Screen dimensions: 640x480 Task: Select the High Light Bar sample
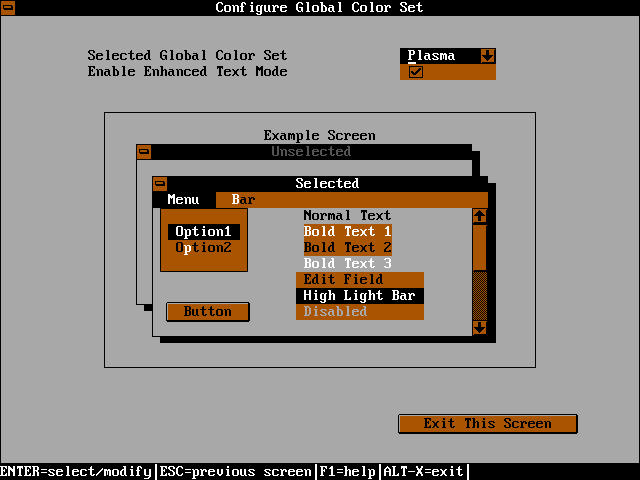(x=359, y=296)
